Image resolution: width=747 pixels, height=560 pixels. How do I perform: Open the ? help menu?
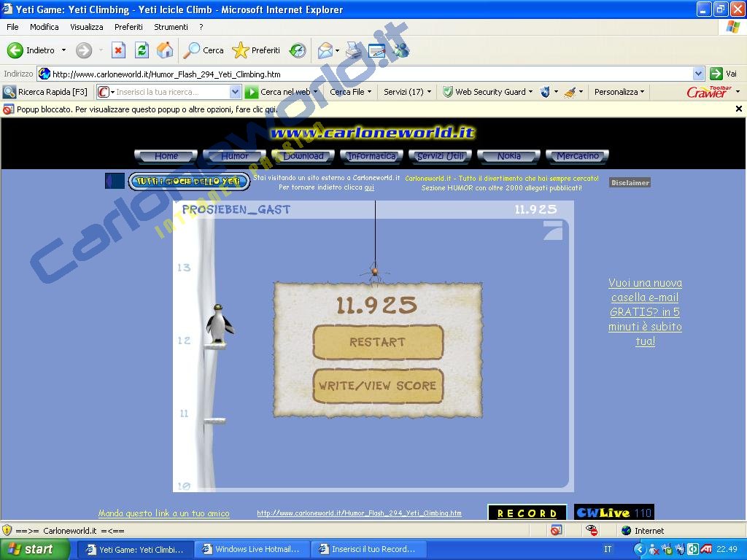click(x=201, y=27)
